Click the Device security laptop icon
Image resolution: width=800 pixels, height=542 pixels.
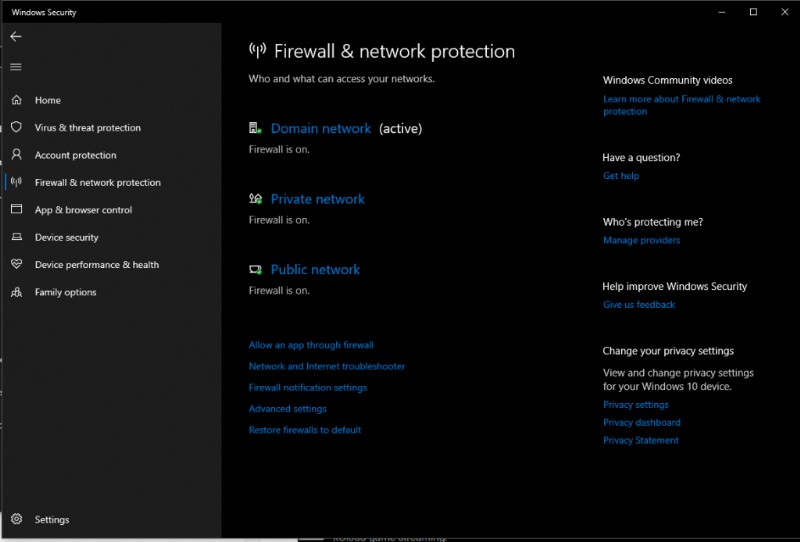(16, 238)
